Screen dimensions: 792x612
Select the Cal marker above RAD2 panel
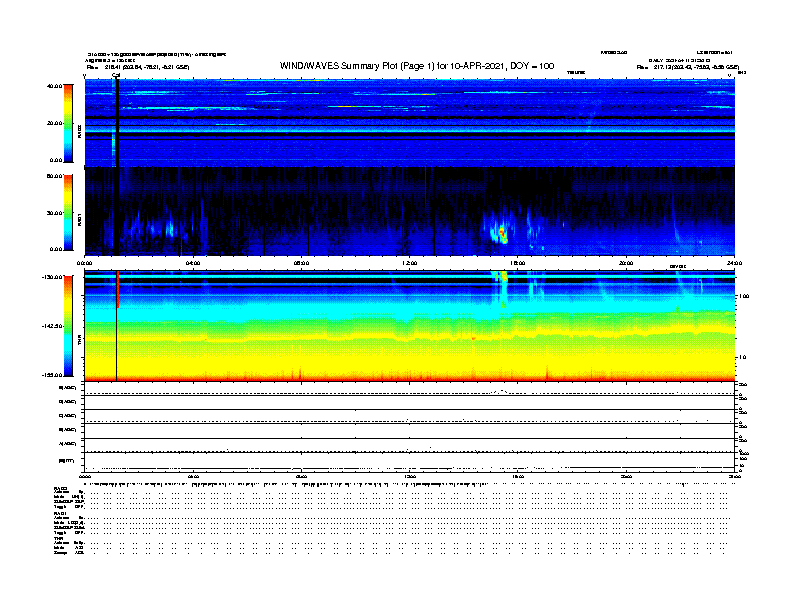116,75
